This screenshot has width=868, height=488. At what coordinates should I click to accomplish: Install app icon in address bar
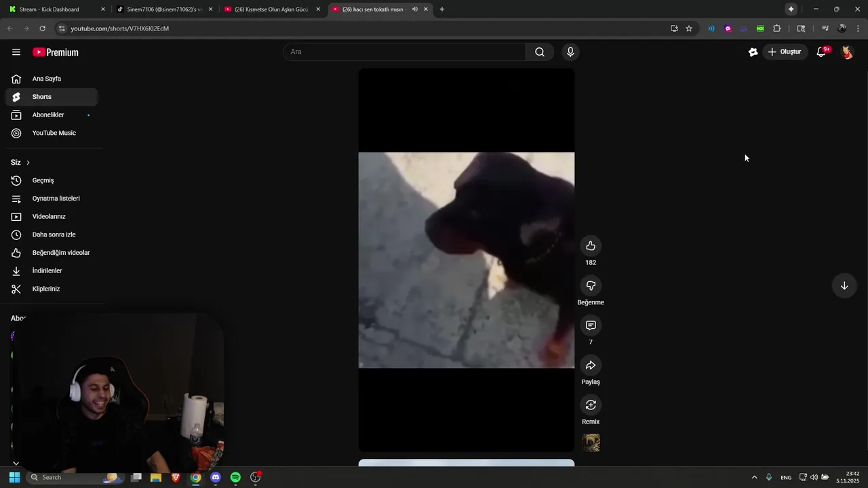click(674, 28)
